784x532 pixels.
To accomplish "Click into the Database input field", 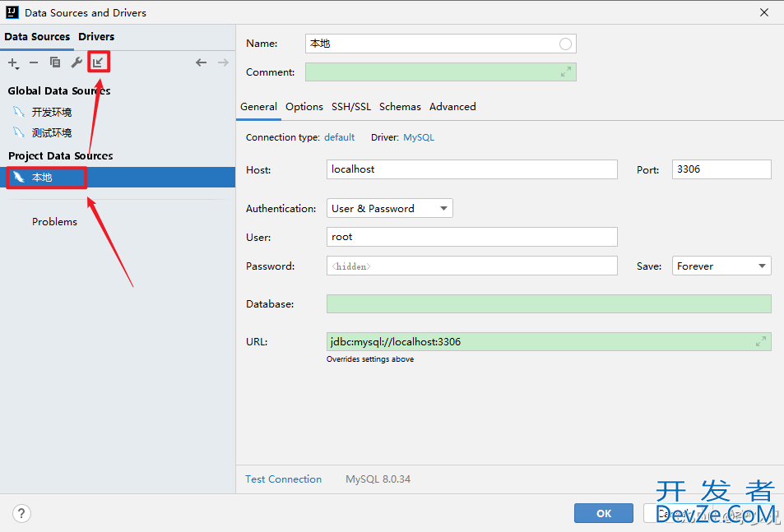I will tap(549, 303).
